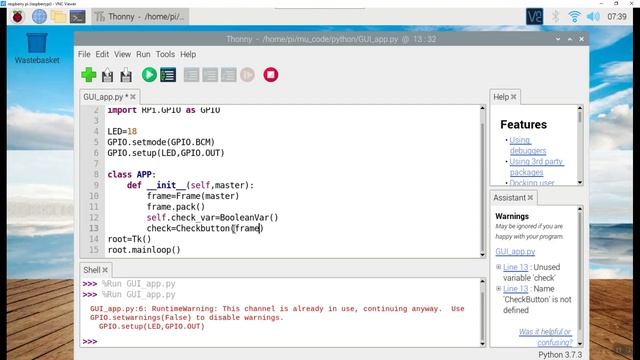Screen dimensions: 640x360
Task: Run the current script with green play button
Action: (x=149, y=75)
